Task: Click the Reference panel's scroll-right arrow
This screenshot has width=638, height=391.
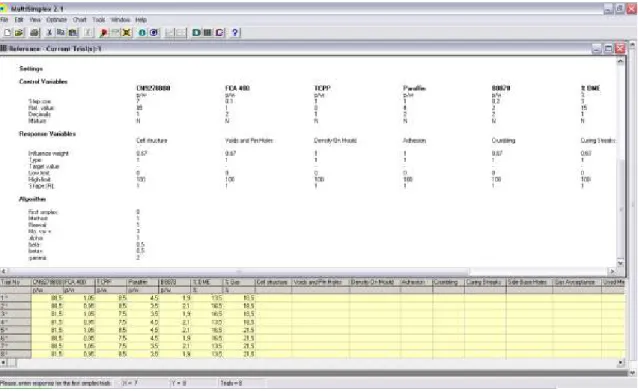Action: [x=613, y=271]
